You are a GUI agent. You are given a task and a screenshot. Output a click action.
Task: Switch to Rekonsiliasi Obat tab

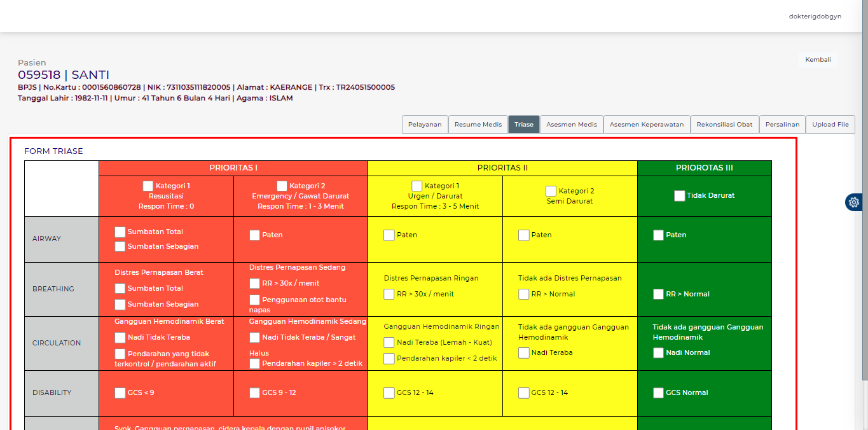coord(724,125)
